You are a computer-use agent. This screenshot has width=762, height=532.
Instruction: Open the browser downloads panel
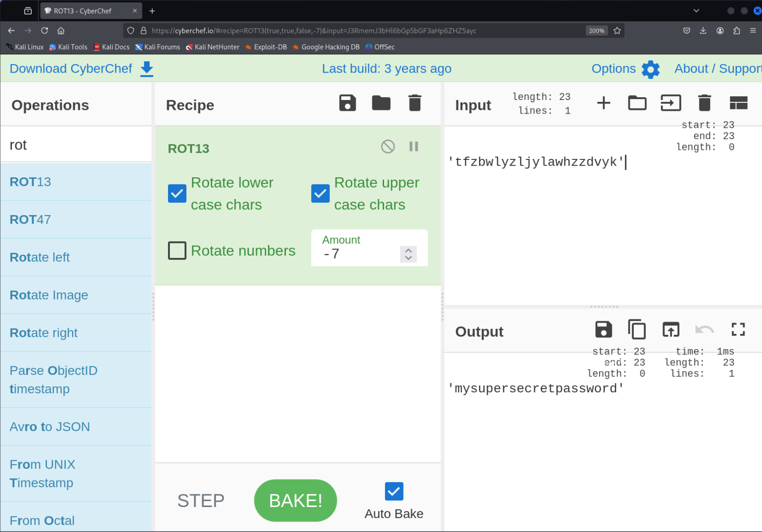click(x=703, y=31)
